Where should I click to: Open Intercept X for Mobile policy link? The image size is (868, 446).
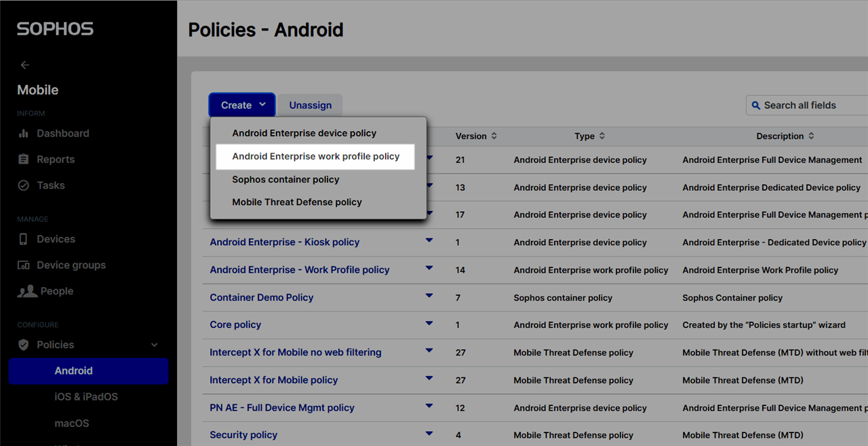point(274,380)
